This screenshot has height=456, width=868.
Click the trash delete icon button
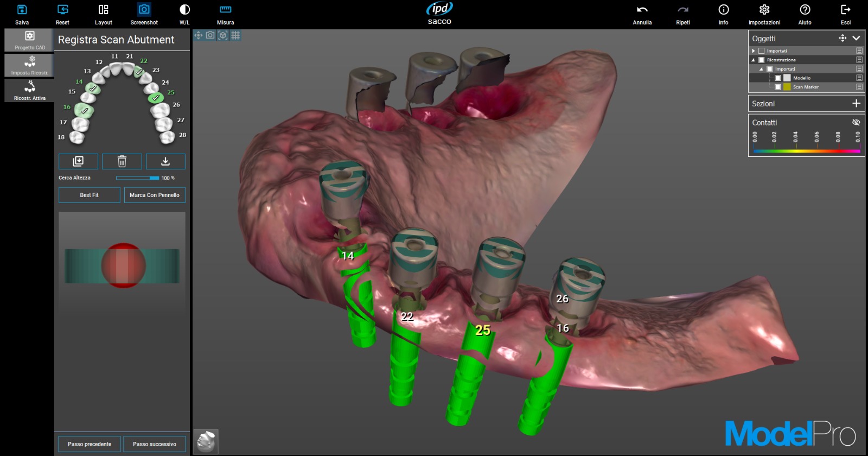coord(122,161)
